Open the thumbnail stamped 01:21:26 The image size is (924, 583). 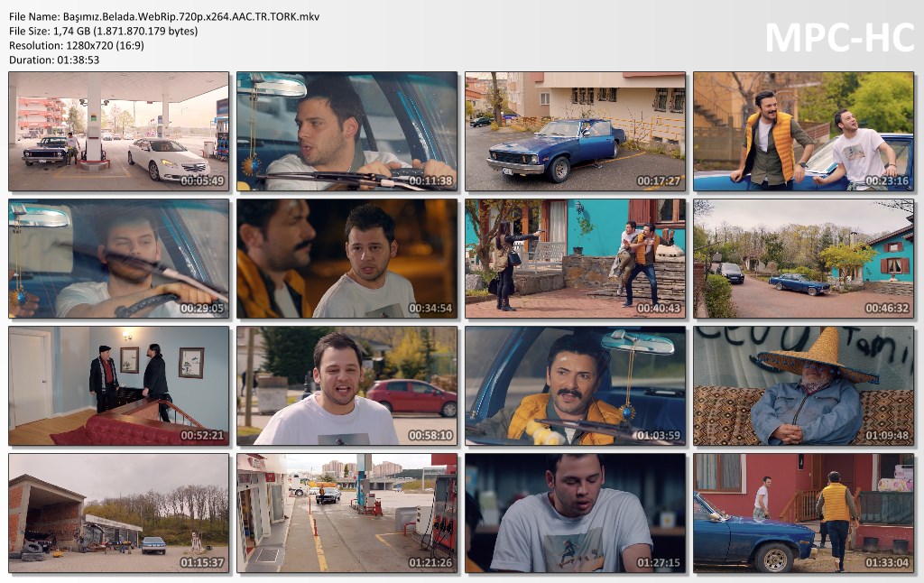coord(347,513)
